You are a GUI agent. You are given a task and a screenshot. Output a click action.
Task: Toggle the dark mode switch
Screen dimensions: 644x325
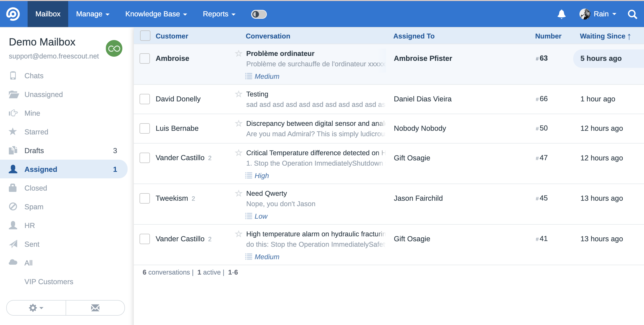(x=259, y=14)
